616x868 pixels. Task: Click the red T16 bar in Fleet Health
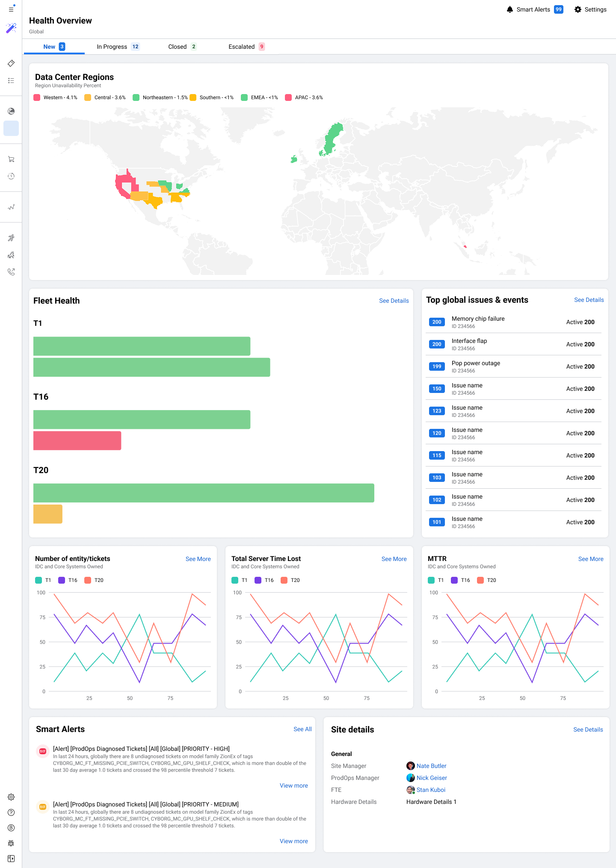pyautogui.click(x=77, y=440)
